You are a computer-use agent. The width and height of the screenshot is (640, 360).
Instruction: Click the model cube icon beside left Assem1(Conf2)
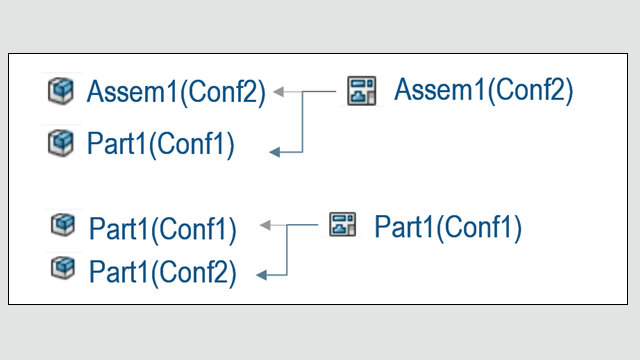click(61, 91)
